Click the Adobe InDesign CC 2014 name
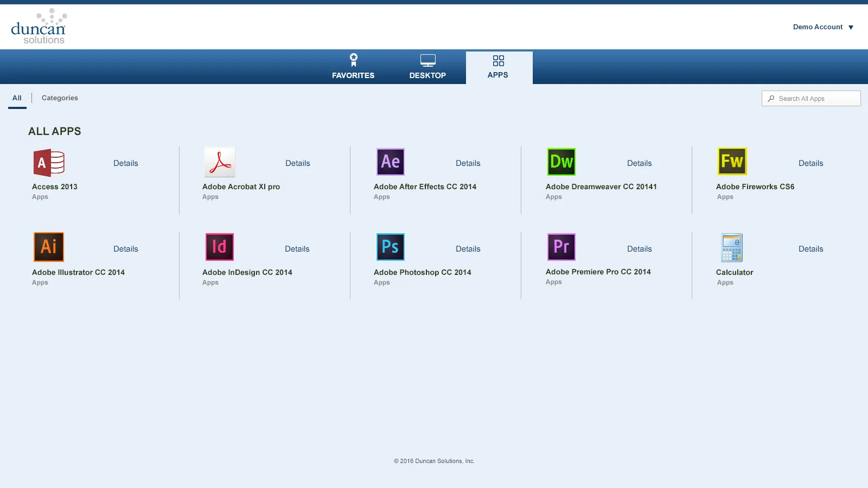Image resolution: width=868 pixels, height=488 pixels. (247, 272)
